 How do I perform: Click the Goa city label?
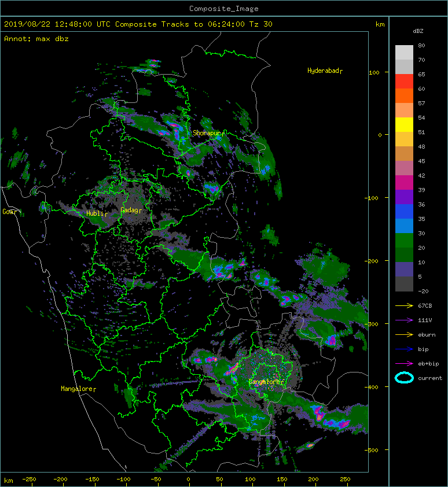tap(9, 212)
